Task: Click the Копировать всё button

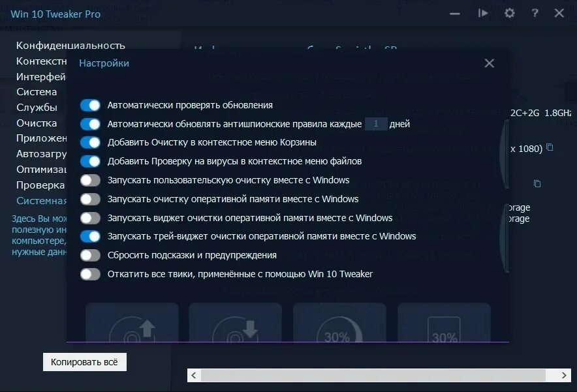Action: (85, 362)
